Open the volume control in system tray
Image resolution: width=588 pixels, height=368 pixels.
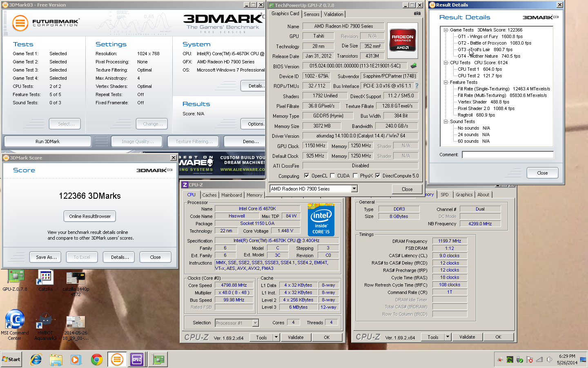(x=549, y=360)
